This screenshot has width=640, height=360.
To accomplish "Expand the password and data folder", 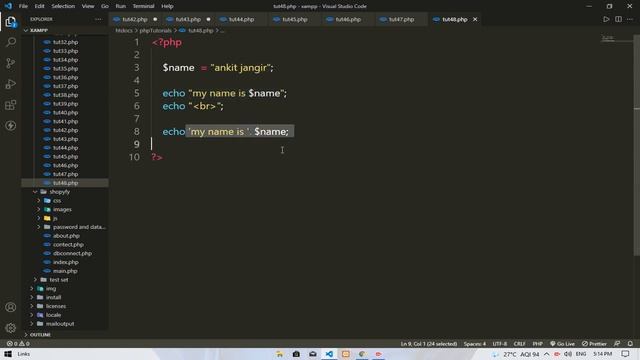I will [x=39, y=227].
